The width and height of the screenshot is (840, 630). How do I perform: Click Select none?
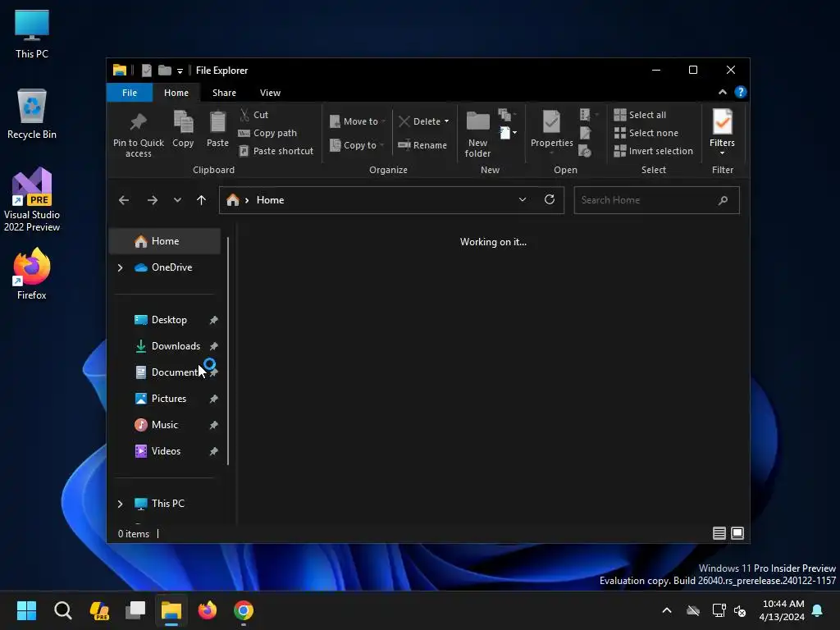[646, 133]
